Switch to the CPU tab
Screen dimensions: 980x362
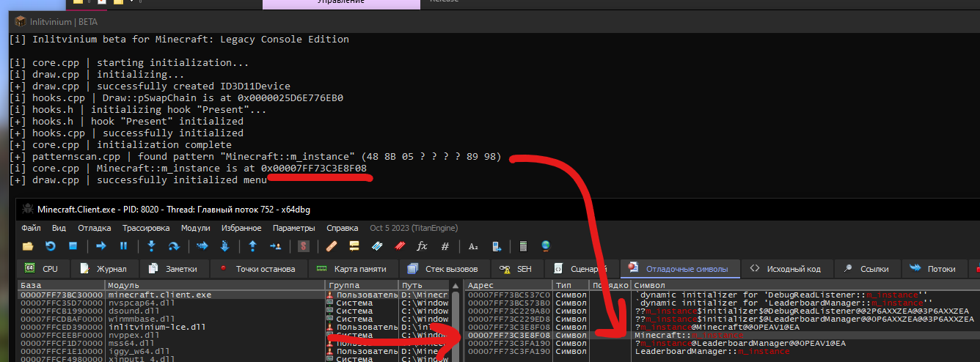[43, 269]
